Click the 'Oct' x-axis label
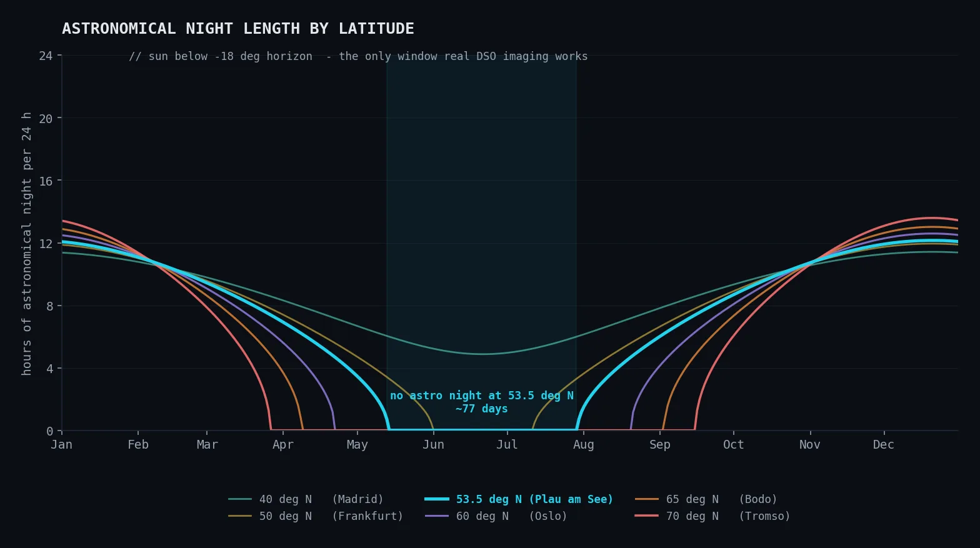 point(734,445)
